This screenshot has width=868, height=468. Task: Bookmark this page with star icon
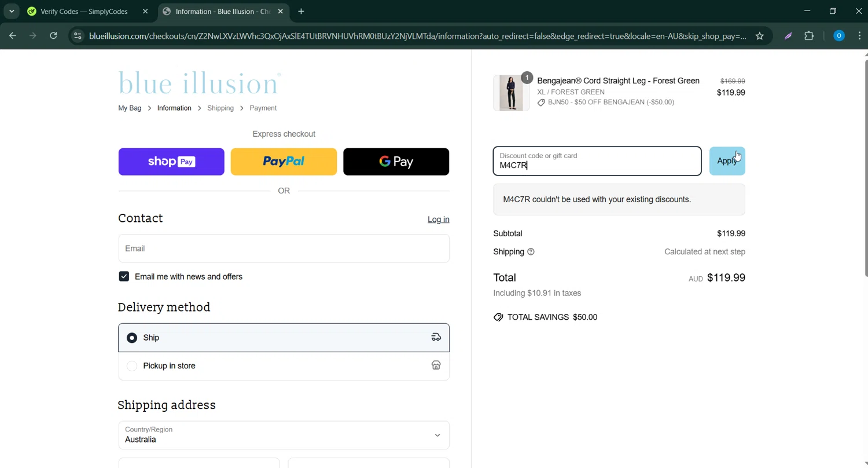tap(760, 36)
